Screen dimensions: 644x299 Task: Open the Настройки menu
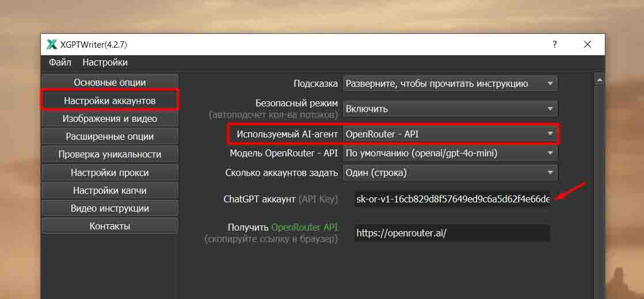click(x=105, y=62)
